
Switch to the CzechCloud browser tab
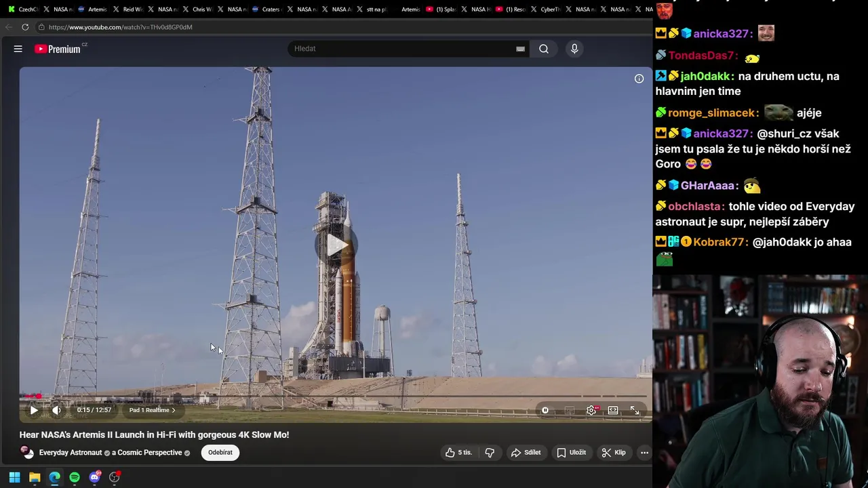point(23,9)
